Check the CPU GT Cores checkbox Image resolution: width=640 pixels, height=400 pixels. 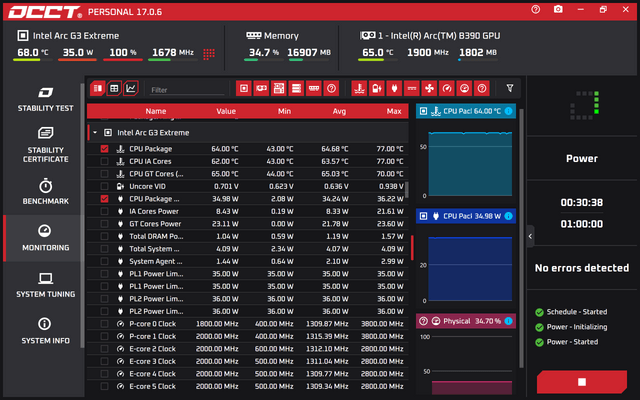pos(104,174)
